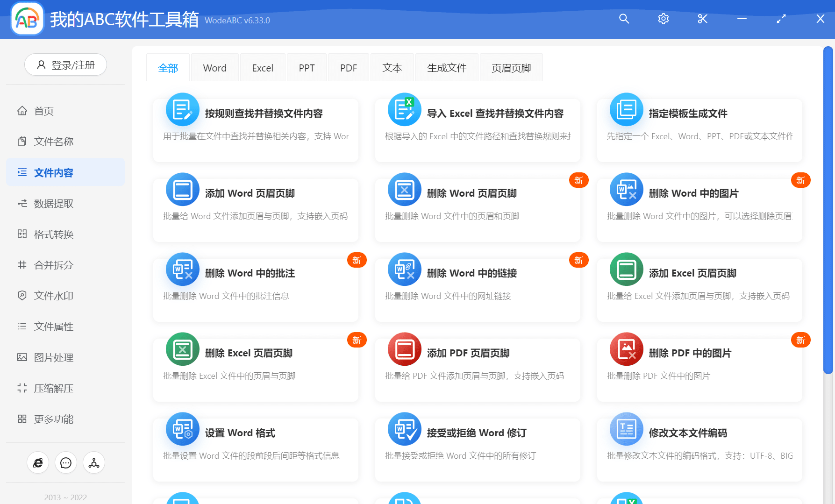Click the 登录/注册 button
This screenshot has height=504, width=835.
tap(65, 64)
